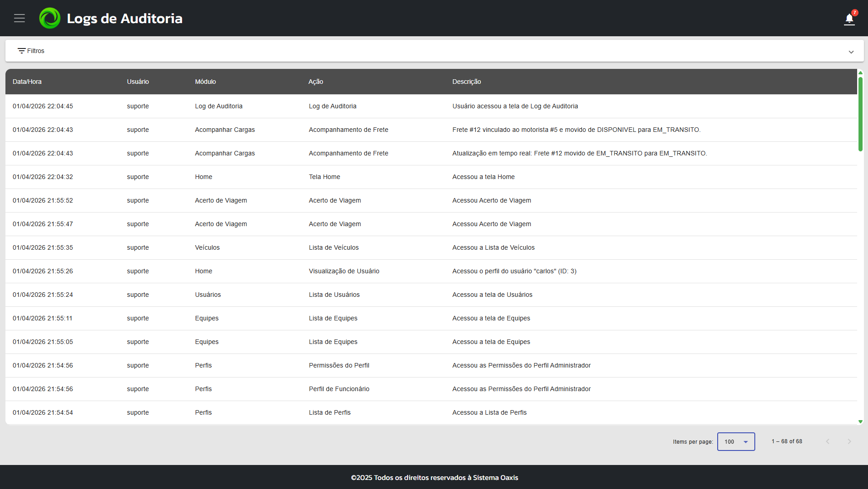Click the Usuário column header
The height and width of the screenshot is (489, 868).
[138, 82]
